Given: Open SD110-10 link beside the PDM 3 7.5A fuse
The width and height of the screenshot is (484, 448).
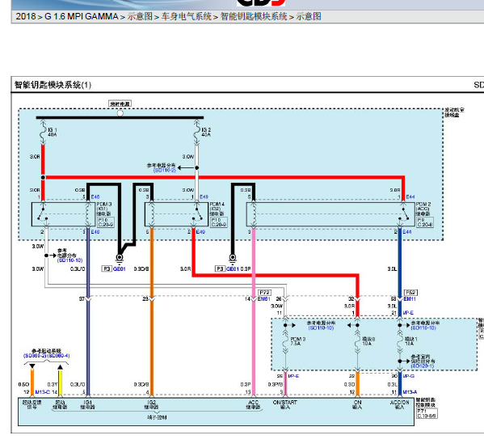Looking at the screenshot, I should point(321,328).
